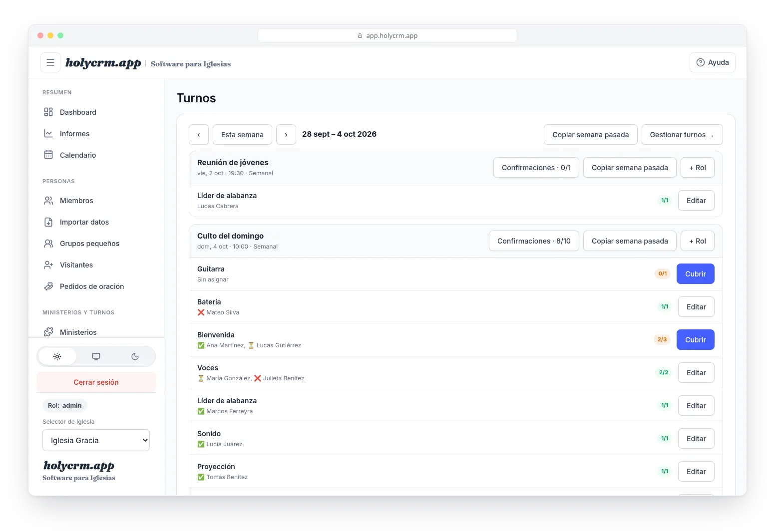
Task: Switch to system theme monitor option
Action: point(96,356)
